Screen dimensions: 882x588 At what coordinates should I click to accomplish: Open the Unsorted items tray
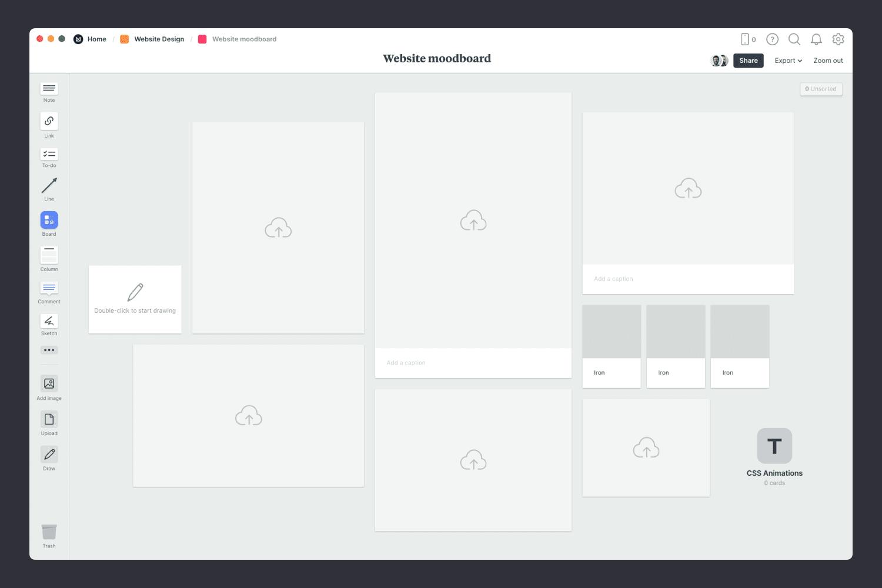point(821,89)
